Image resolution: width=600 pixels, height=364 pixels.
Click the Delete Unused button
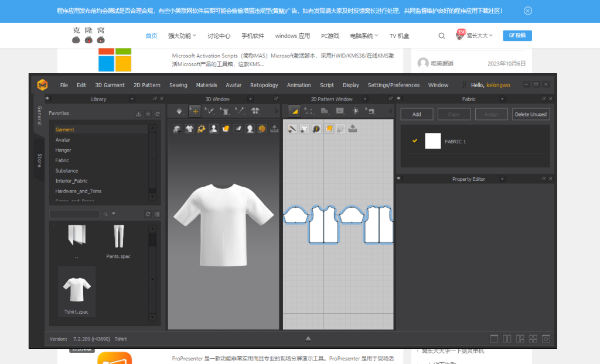530,114
